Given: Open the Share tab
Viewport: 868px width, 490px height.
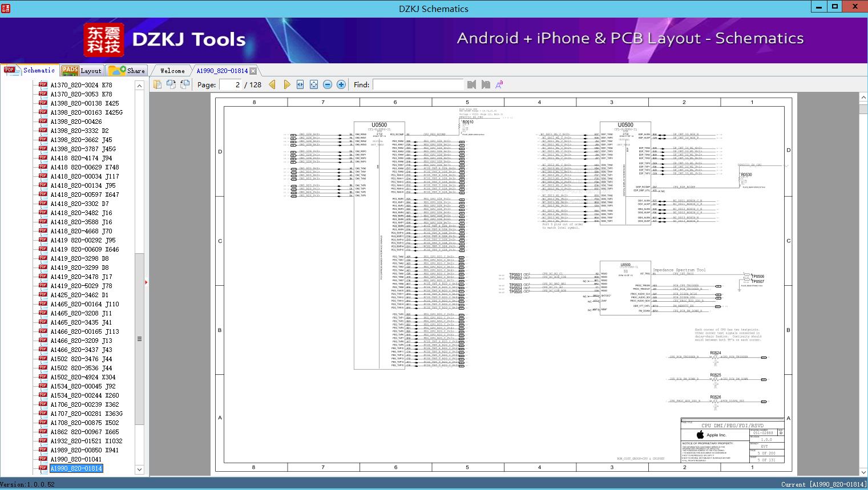Looking at the screenshot, I should click(x=127, y=71).
